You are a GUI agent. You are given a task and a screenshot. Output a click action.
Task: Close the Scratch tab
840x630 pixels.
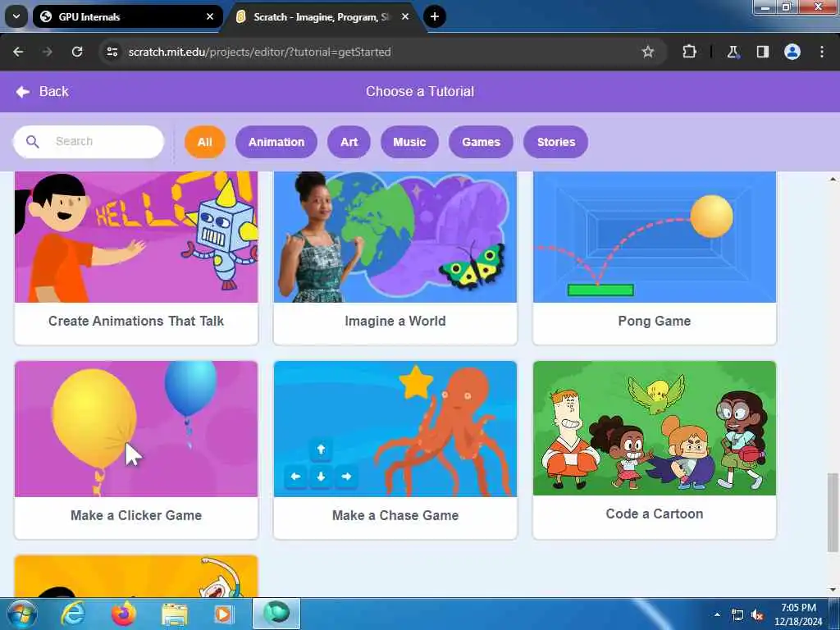(x=405, y=16)
